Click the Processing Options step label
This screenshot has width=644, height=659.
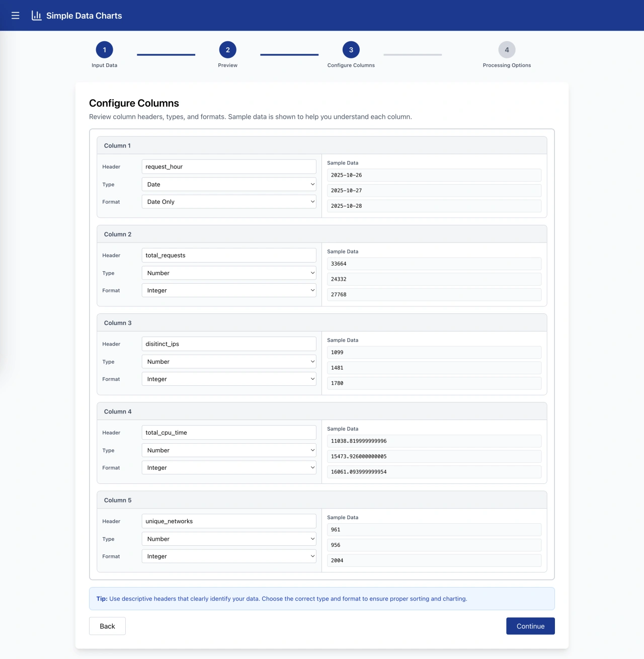[x=507, y=65]
